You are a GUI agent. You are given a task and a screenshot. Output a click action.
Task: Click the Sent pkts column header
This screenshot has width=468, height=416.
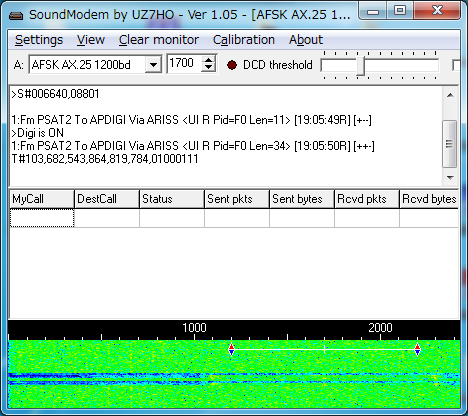coord(237,199)
